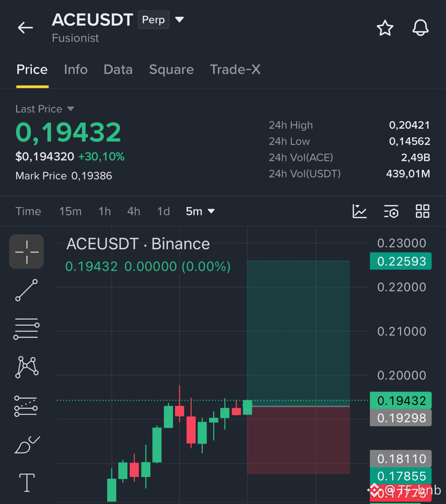Add ACEUSDT to favorites with star icon
Screen dimensions: 446x504
click(385, 28)
